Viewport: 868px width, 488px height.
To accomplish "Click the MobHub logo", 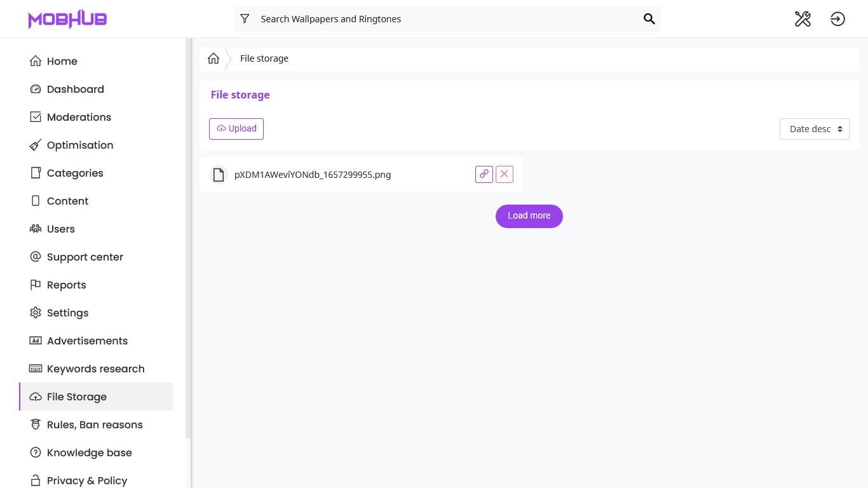I will click(67, 19).
